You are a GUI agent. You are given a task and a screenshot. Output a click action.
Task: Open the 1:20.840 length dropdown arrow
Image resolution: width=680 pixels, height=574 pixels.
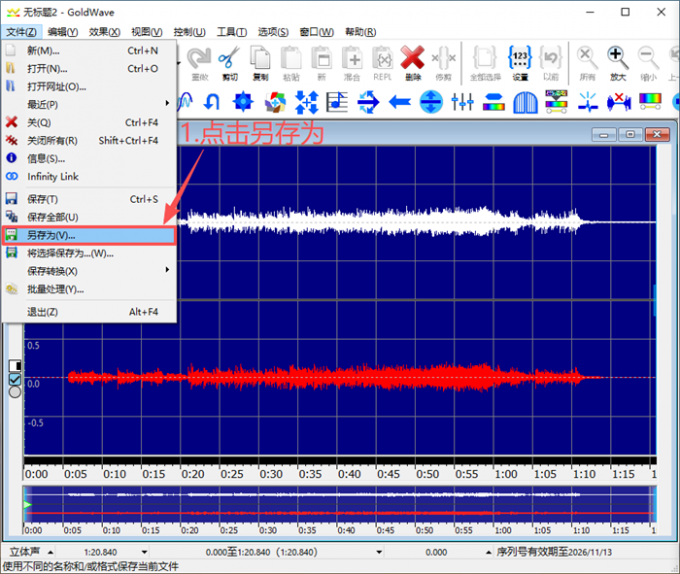144,552
